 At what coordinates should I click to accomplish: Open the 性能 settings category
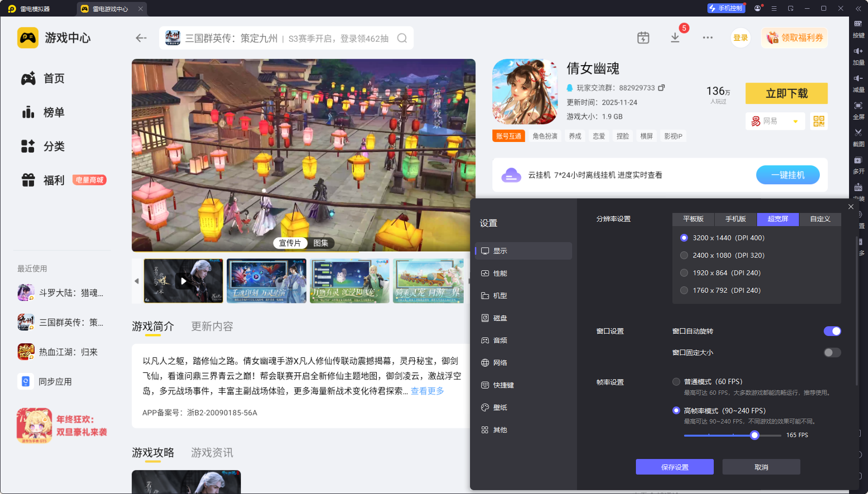(x=524, y=273)
